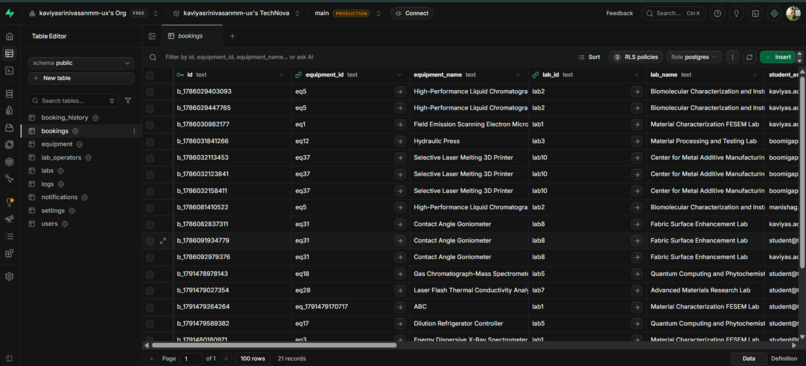
Task: Open the lightbulb icon in top header
Action: point(736,13)
